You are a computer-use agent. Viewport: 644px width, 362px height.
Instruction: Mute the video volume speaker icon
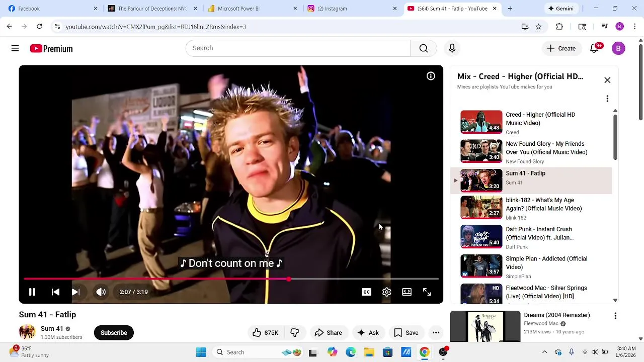tap(101, 292)
